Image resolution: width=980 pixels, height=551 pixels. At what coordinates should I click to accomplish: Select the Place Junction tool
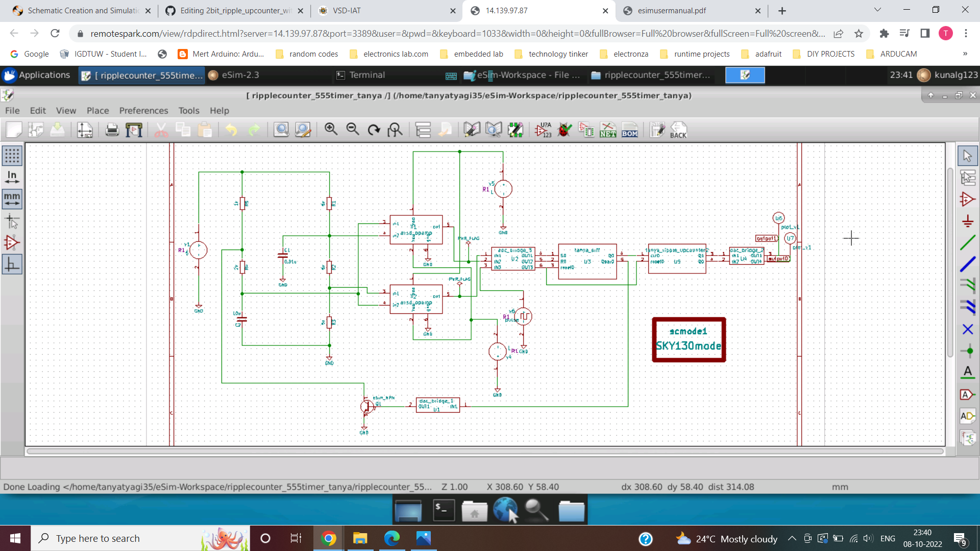pos(967,351)
